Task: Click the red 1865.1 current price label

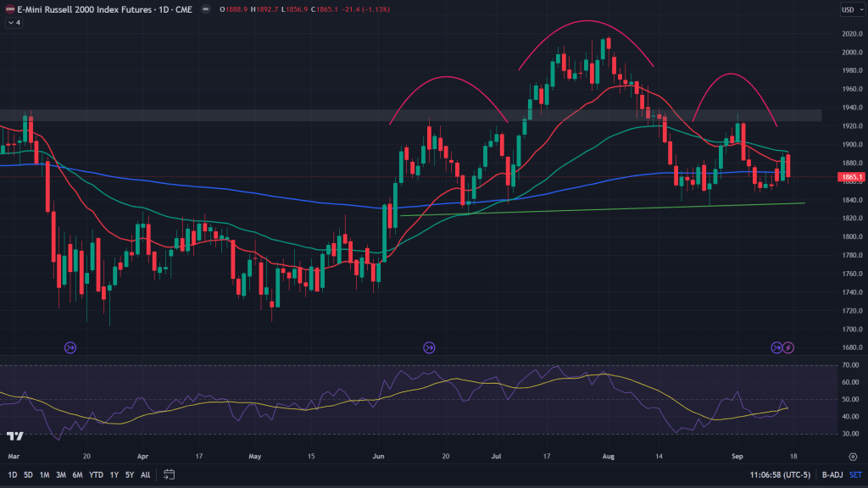Action: 850,177
